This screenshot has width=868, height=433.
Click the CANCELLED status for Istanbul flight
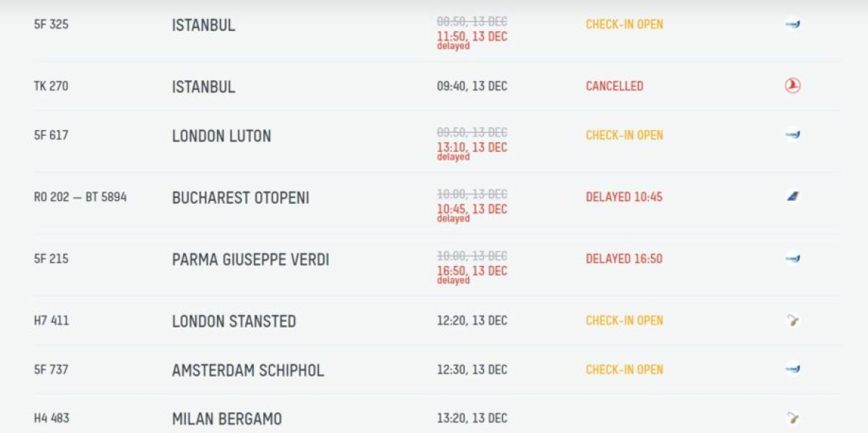click(x=614, y=86)
